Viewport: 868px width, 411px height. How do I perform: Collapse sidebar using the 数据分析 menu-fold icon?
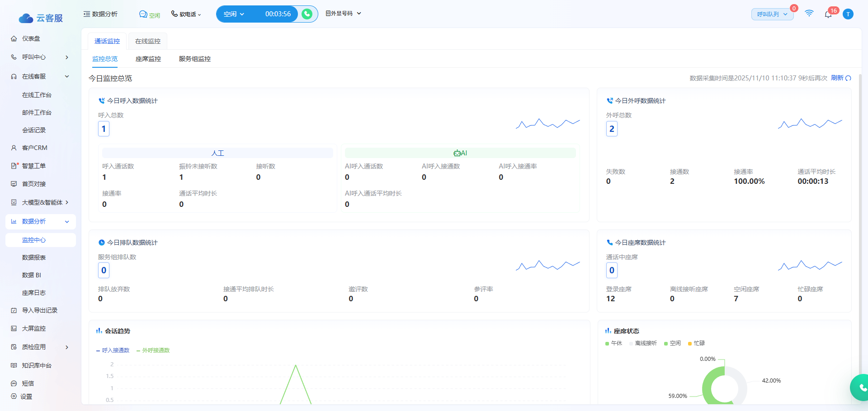(x=86, y=14)
